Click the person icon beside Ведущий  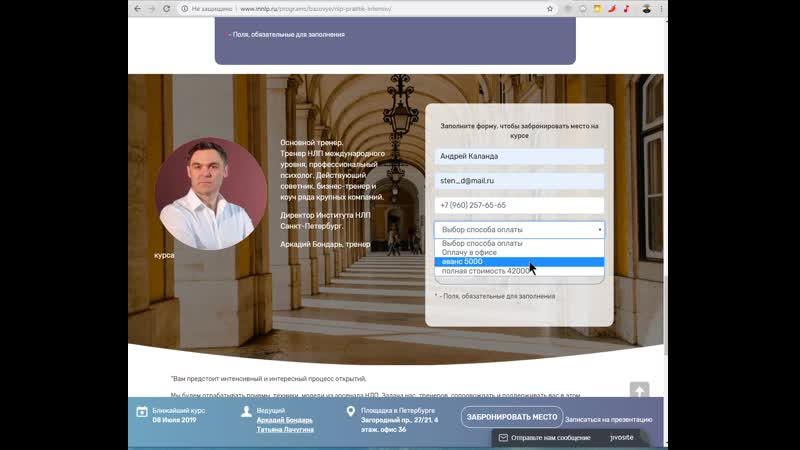tap(246, 411)
